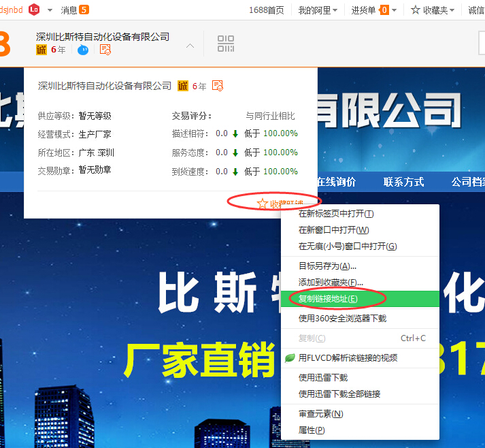
Task: Click the 诚 badge in popup card
Action: [x=183, y=86]
